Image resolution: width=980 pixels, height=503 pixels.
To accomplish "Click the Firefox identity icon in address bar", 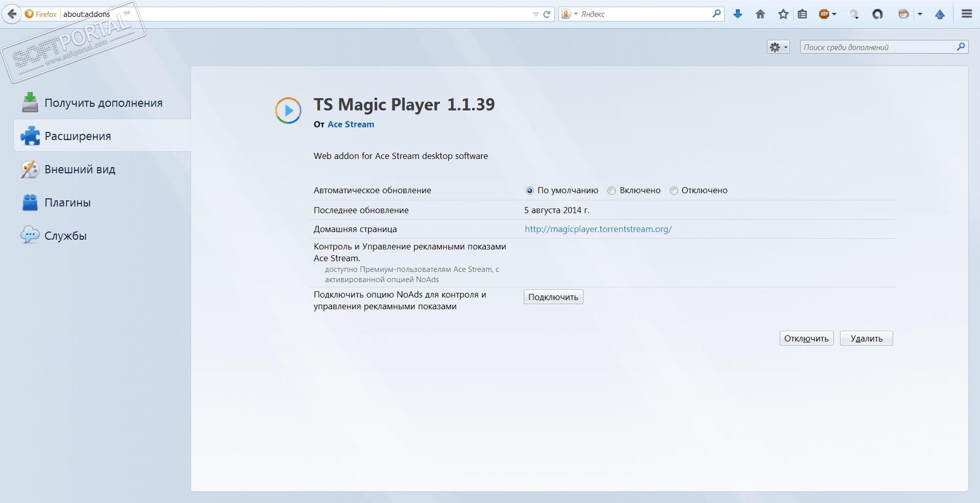I will click(x=29, y=14).
